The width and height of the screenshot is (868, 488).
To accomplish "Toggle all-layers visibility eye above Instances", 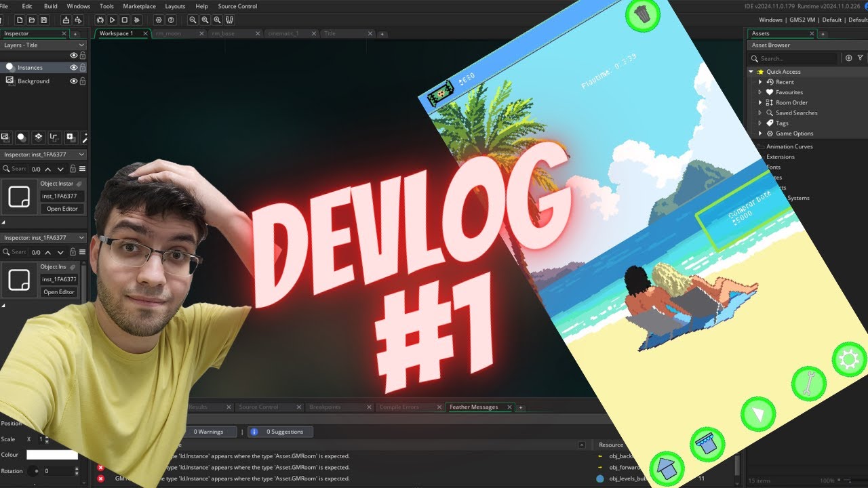I will point(74,56).
